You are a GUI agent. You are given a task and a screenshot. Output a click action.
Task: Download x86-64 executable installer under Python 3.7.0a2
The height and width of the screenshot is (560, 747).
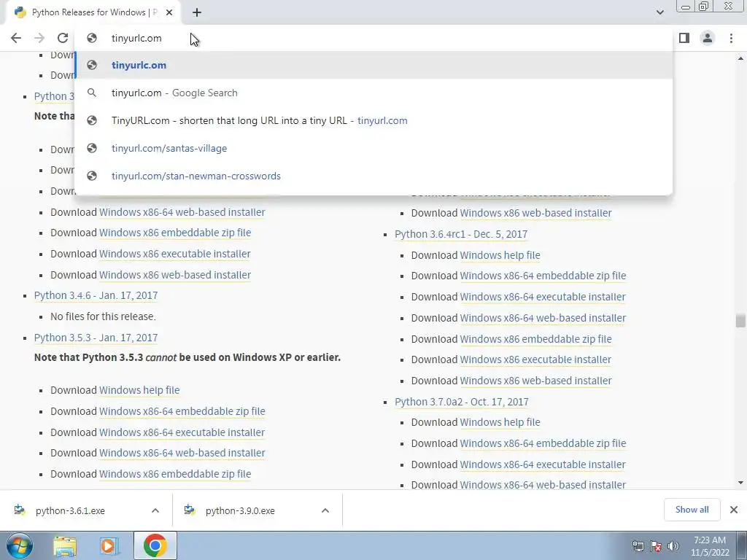point(543,464)
